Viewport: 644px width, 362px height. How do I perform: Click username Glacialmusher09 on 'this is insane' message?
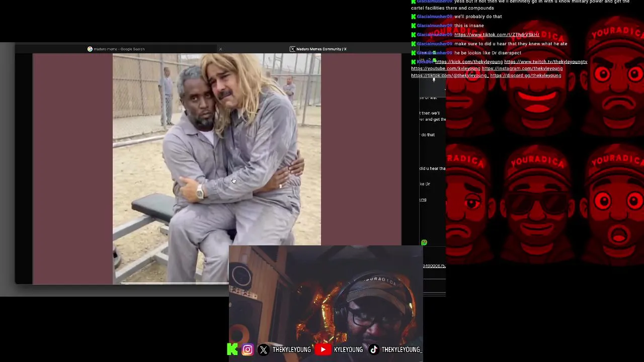[434, 26]
